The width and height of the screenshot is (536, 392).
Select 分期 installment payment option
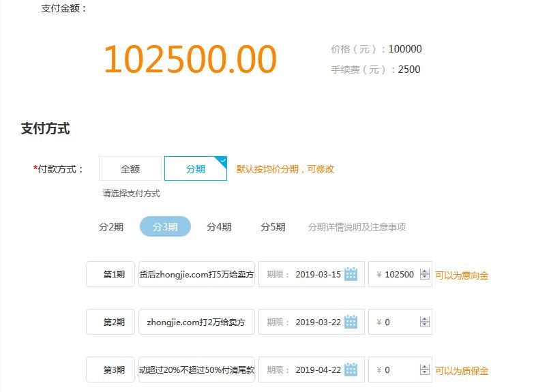196,168
